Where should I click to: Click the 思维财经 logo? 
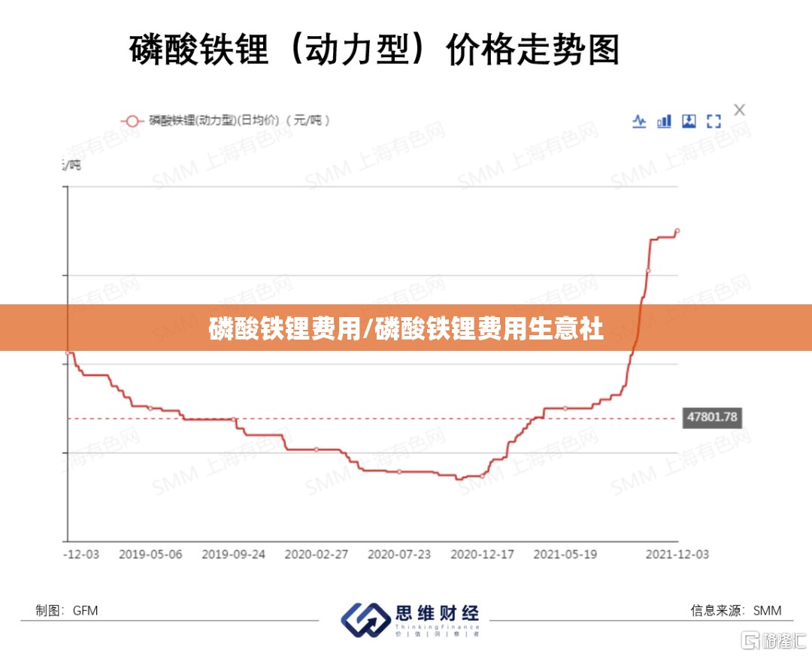pyautogui.click(x=411, y=620)
